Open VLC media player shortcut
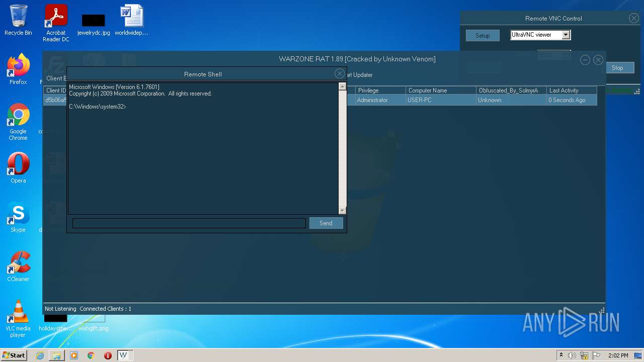The image size is (644, 362). tap(18, 319)
